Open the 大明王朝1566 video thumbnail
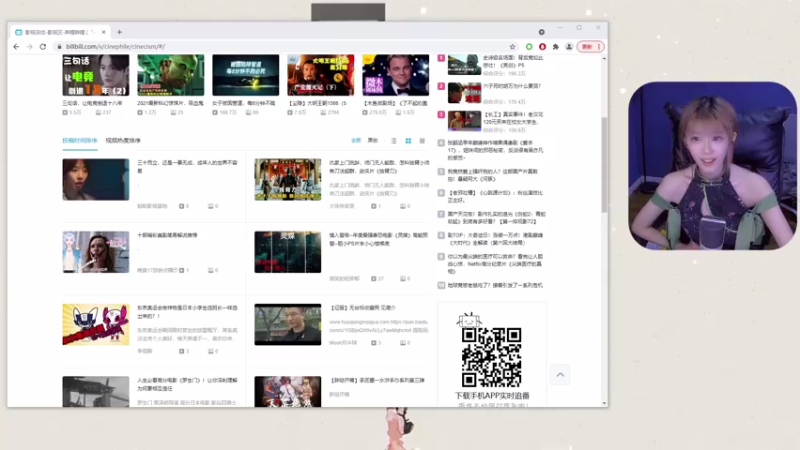Viewport: 800px width, 450px height. tap(321, 75)
